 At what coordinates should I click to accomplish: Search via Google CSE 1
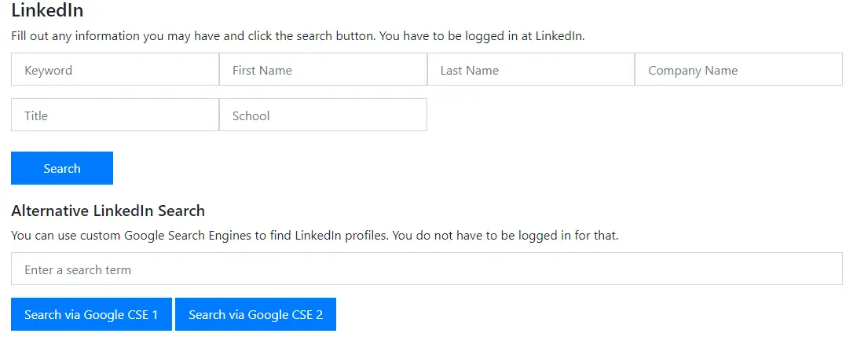[x=91, y=314]
